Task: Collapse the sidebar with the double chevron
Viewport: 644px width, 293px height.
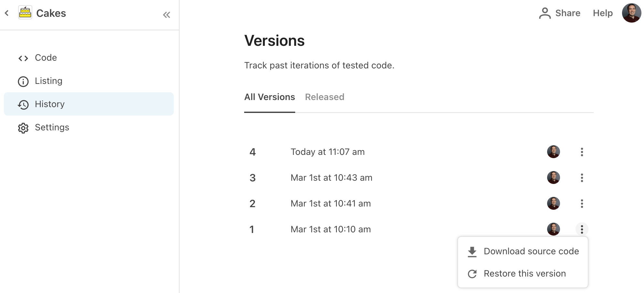Action: pos(166,15)
